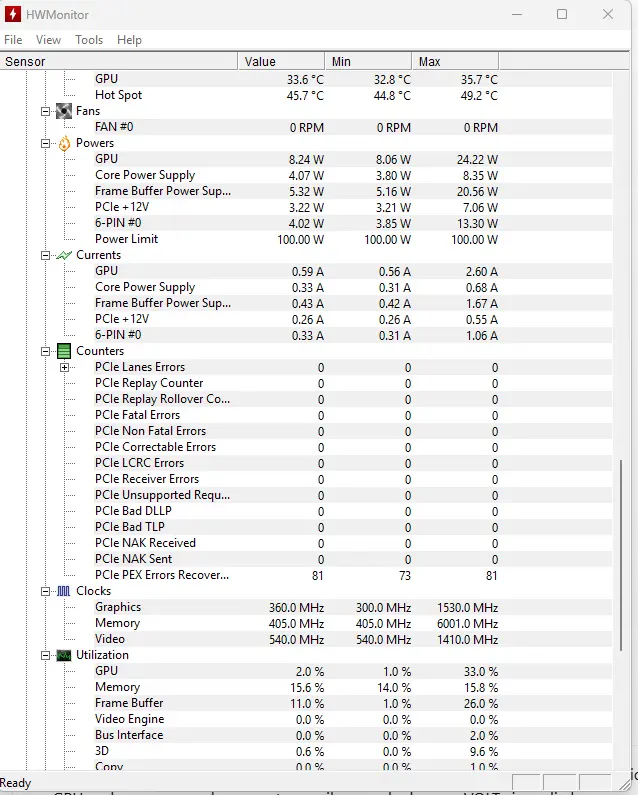
Task: Collapse the Utilization tree node
Action: click(x=46, y=655)
